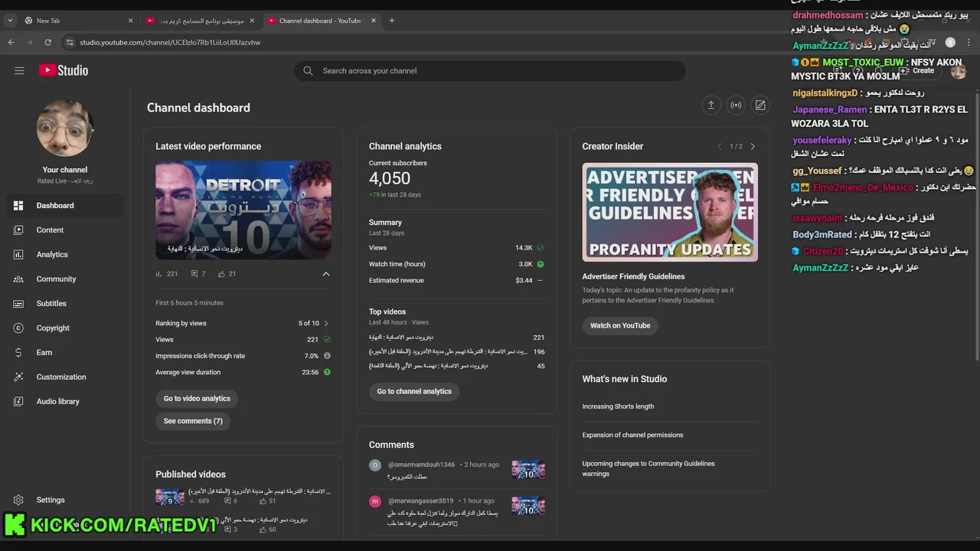The height and width of the screenshot is (551, 980).
Task: Click the Search across your channel field
Action: pos(490,70)
